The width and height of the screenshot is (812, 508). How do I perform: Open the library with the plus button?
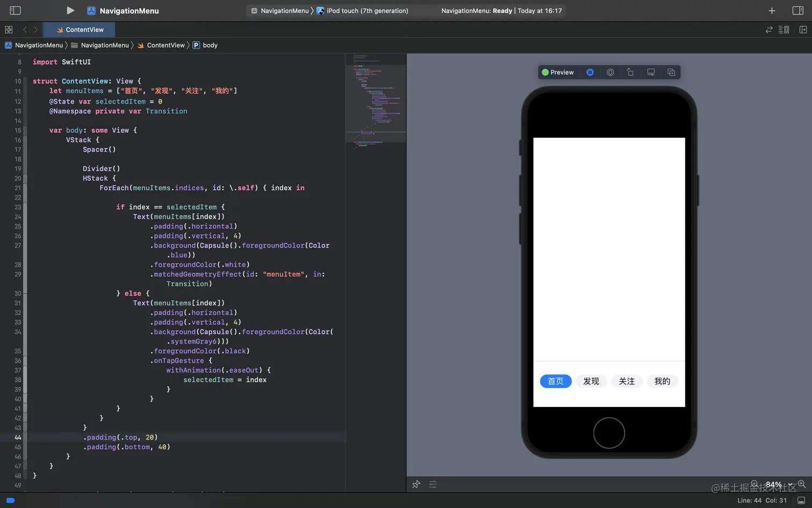pyautogui.click(x=772, y=10)
